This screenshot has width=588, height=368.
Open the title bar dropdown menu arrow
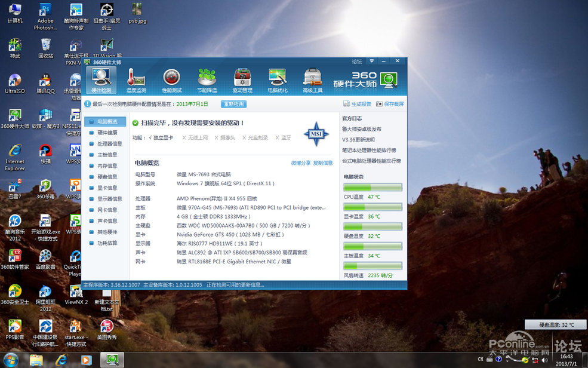pyautogui.click(x=372, y=61)
